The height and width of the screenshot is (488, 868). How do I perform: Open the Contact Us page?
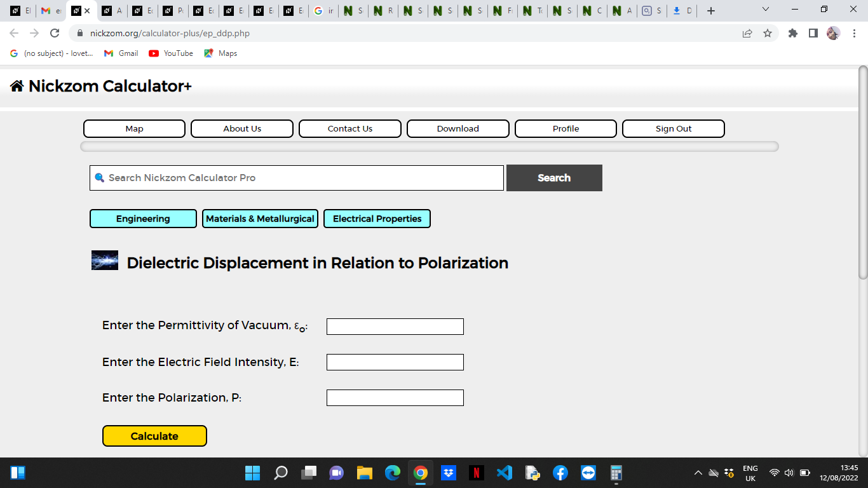(x=350, y=128)
